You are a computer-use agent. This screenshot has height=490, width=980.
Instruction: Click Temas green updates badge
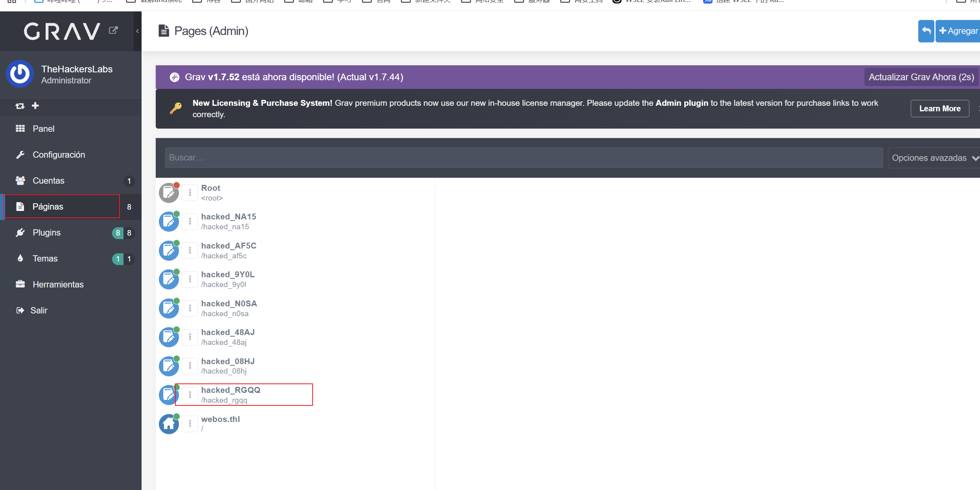point(118,259)
